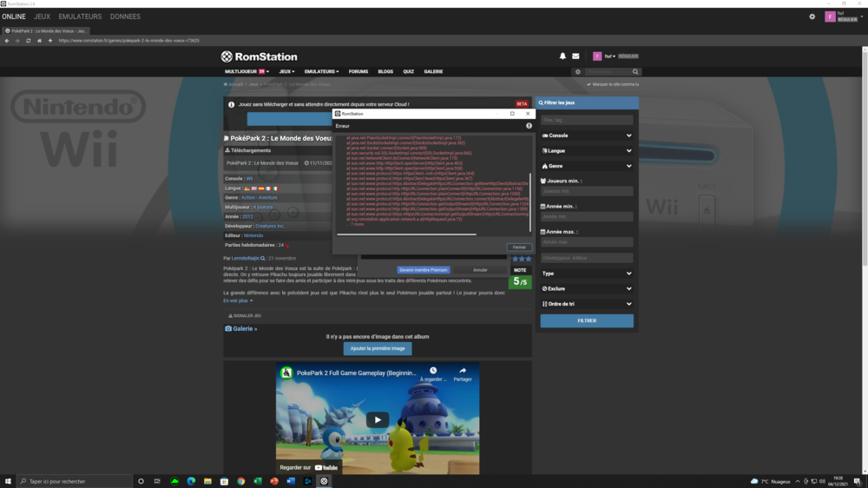Click the horizontal scrollbar in error dialog
Viewport: 868px width, 488px height.
tap(406, 234)
